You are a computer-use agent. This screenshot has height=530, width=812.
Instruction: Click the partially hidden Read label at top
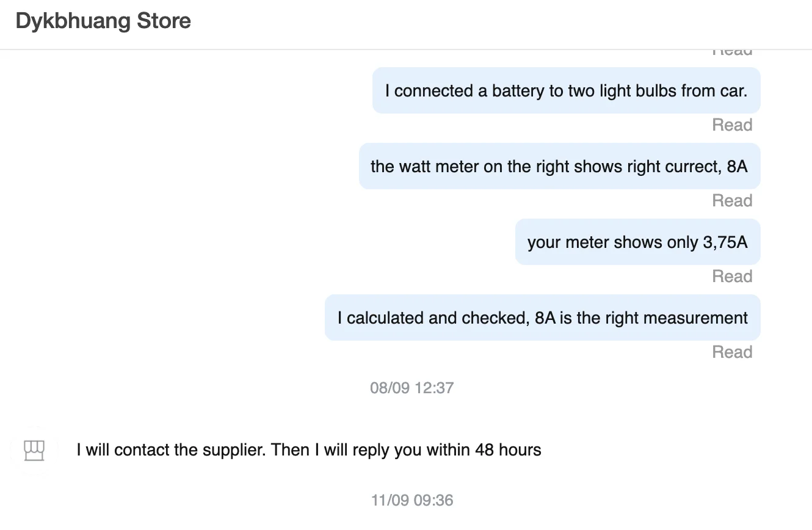tap(731, 52)
